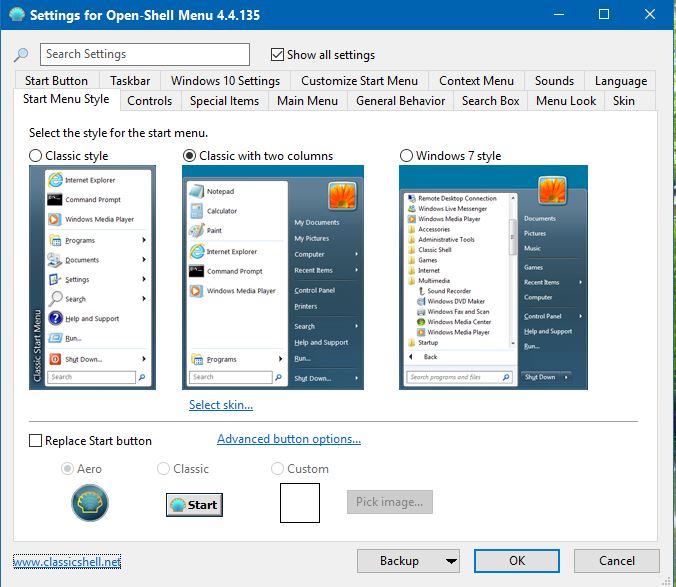Screen dimensions: 676x587
Task: Open the Backup dropdown arrow
Action: pyautogui.click(x=451, y=561)
